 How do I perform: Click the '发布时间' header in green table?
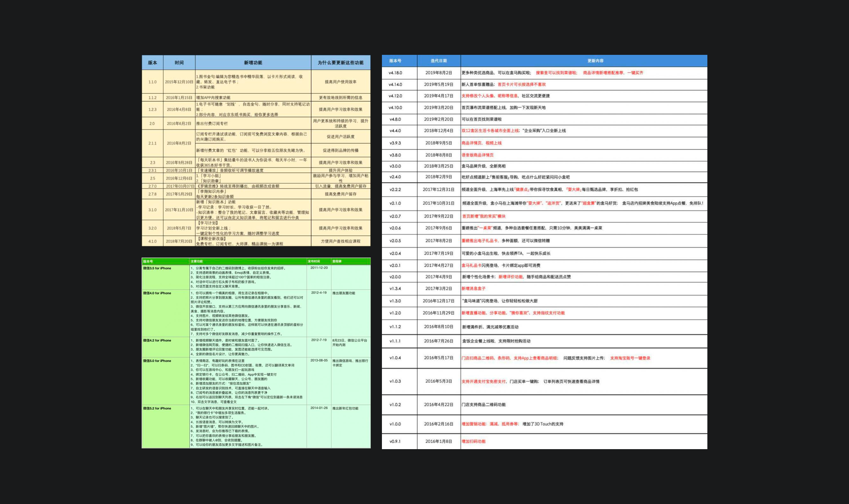[314, 261]
